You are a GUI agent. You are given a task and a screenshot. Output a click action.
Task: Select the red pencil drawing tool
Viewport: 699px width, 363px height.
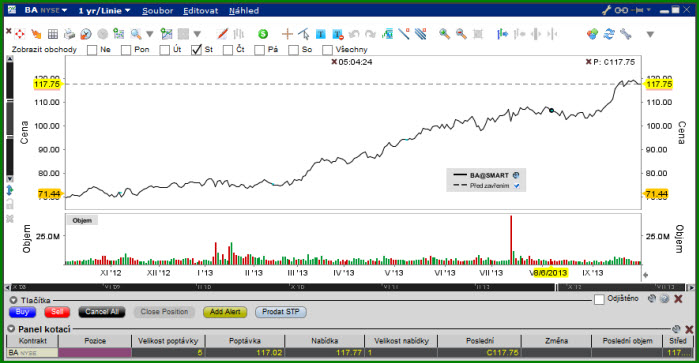tap(222, 34)
